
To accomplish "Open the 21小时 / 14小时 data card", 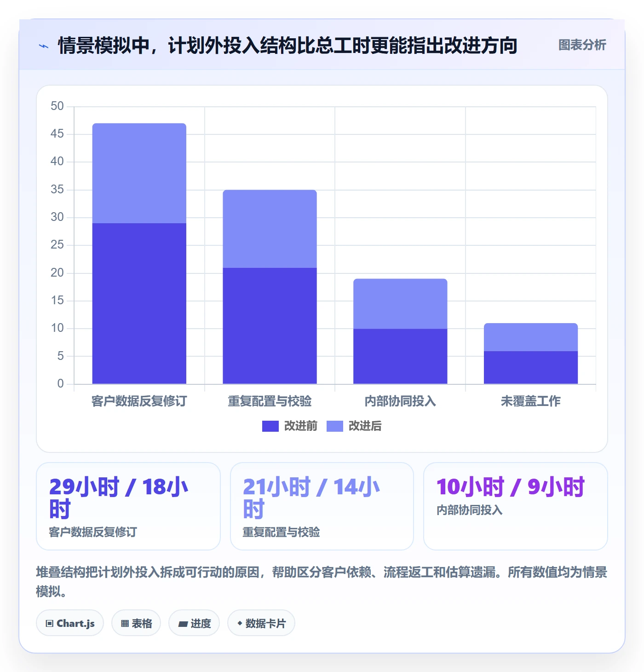I will 322,506.
